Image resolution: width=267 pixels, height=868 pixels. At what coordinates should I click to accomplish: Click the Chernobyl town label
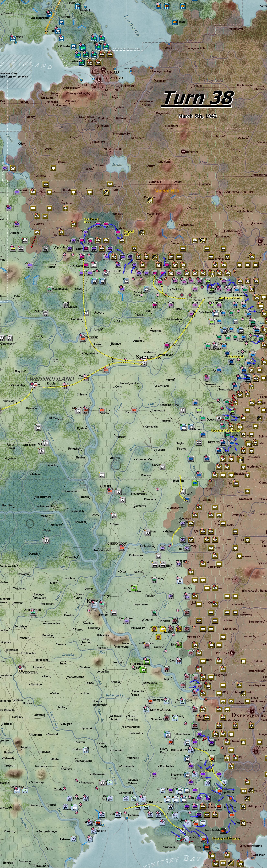pos(71,557)
